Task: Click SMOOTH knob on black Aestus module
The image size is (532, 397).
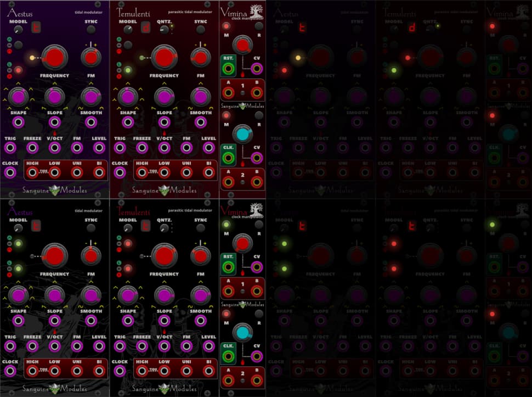Action: click(x=91, y=295)
